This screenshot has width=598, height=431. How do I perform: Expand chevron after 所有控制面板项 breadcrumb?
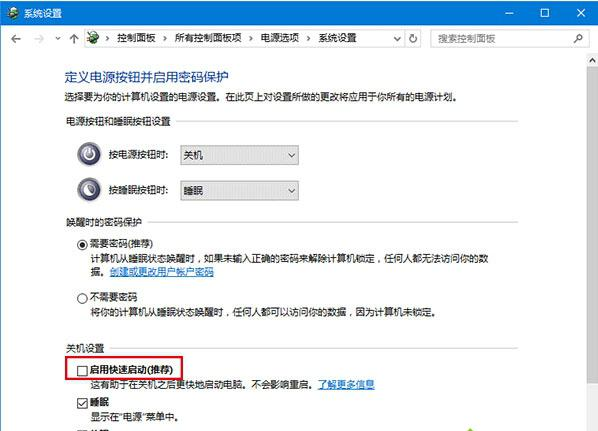[251, 39]
